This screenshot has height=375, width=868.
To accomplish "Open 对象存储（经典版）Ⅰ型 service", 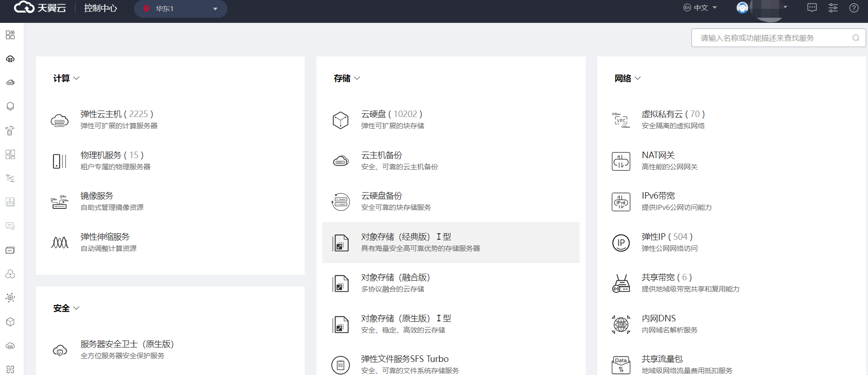I will 406,237.
